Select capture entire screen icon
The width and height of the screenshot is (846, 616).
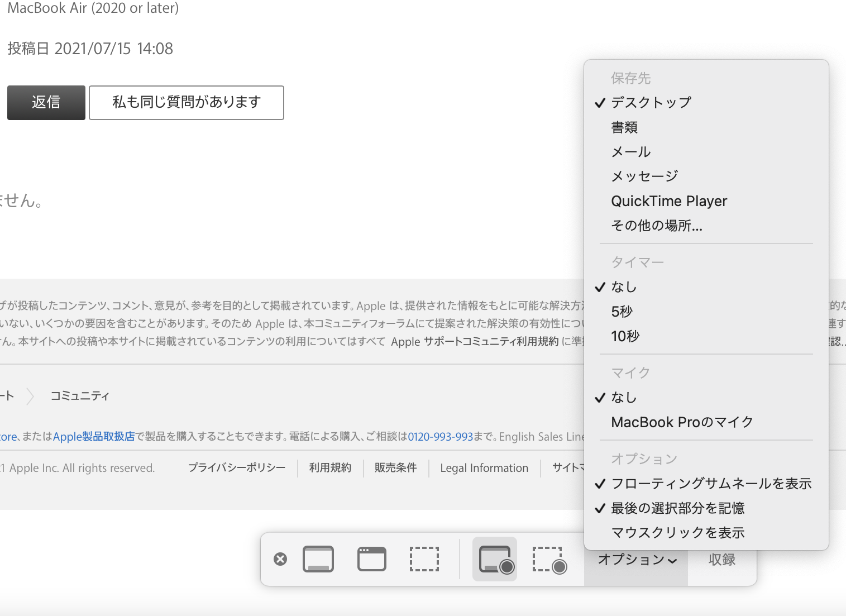click(318, 559)
